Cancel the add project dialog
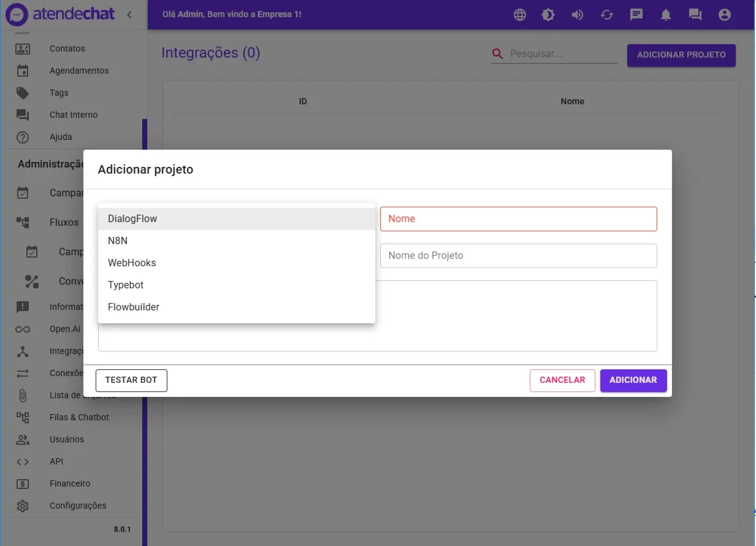The width and height of the screenshot is (756, 546). (562, 380)
